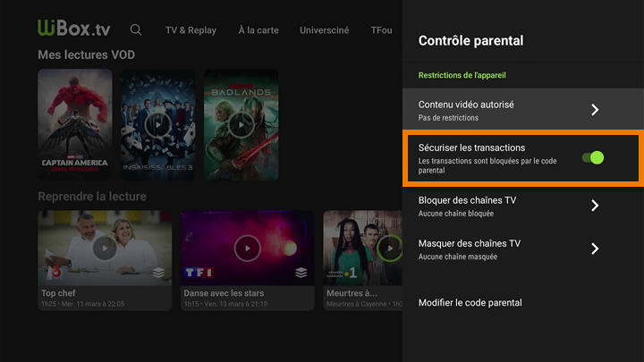Disable Sécuriser les transactions toggle
644x362 pixels.
pyautogui.click(x=593, y=157)
